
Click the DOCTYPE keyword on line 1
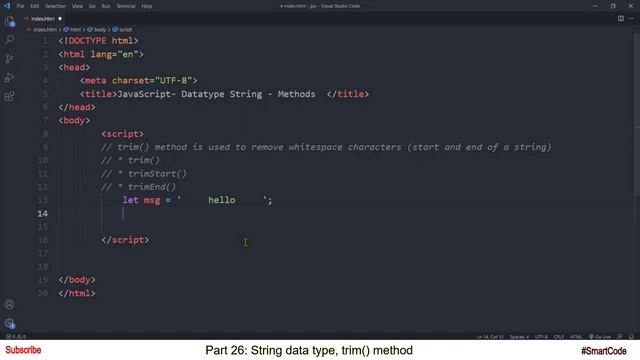(87, 41)
